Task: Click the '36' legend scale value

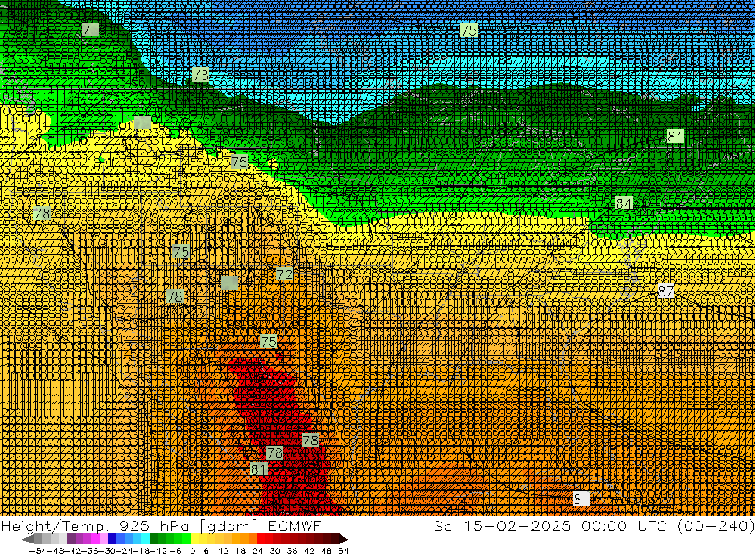Action: point(292,551)
